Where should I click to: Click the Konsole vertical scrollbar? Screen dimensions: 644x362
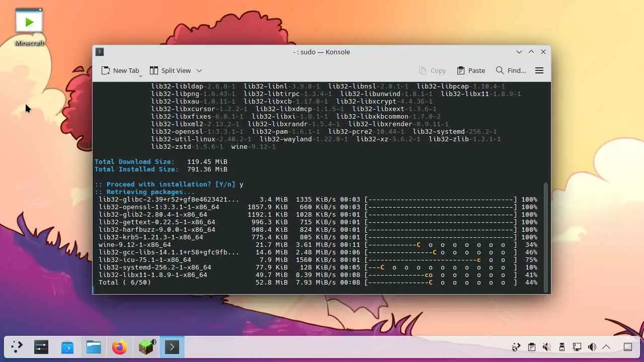[546, 236]
